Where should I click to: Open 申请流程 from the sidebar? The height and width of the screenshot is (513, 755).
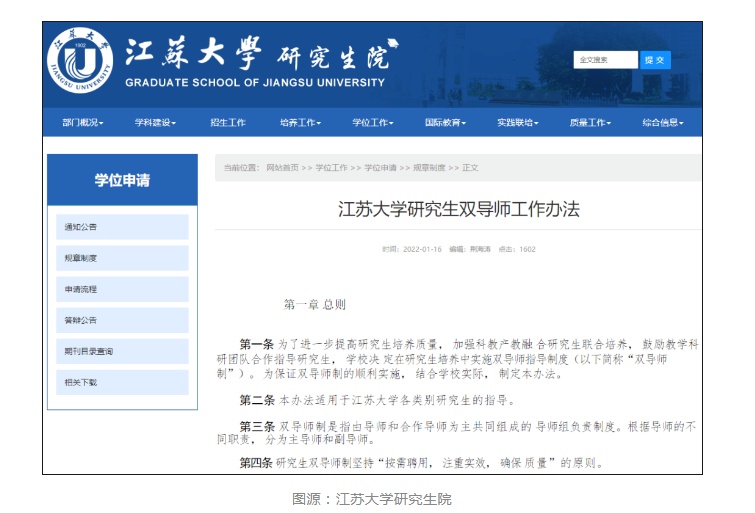[x=122, y=289]
